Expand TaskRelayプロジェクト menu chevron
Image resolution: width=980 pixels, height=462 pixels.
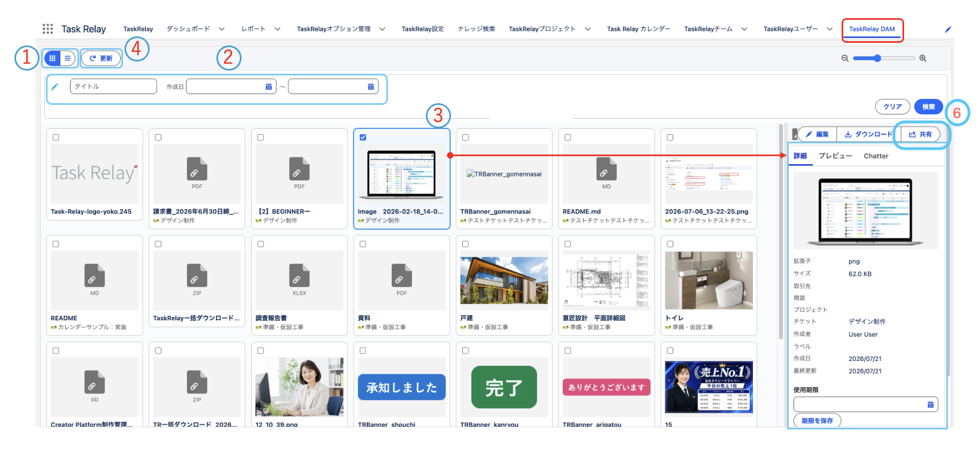(x=588, y=29)
